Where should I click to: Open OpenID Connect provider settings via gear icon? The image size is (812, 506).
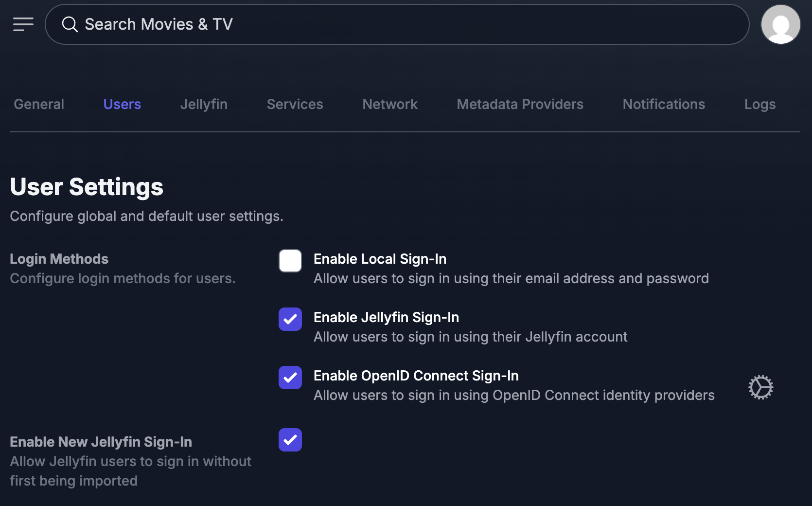[760, 387]
